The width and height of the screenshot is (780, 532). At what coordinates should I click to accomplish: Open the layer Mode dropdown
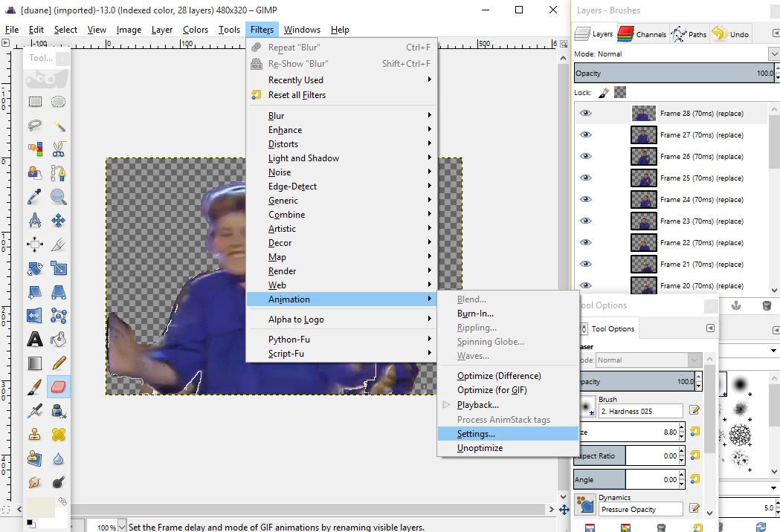click(x=773, y=53)
